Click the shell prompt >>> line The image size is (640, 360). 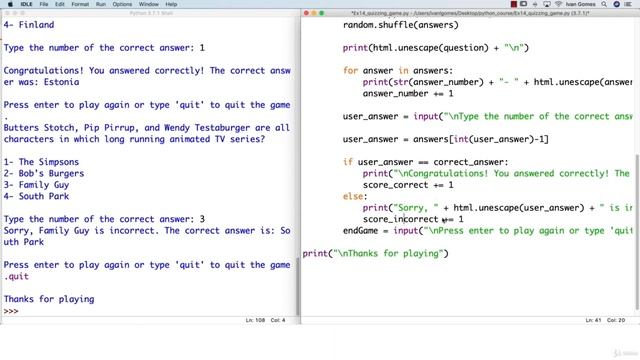point(11,311)
